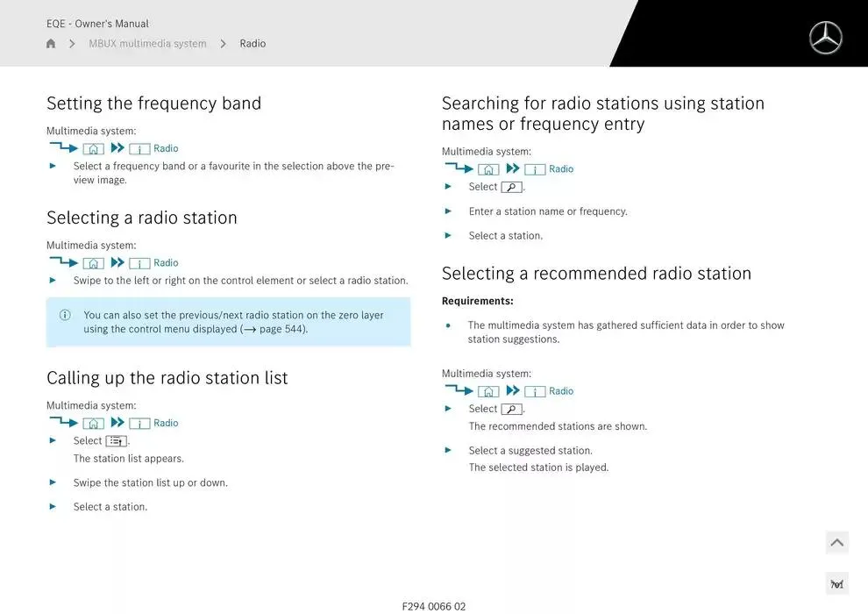
Task: Click the Mercedes-Benz star logo
Action: (x=825, y=38)
